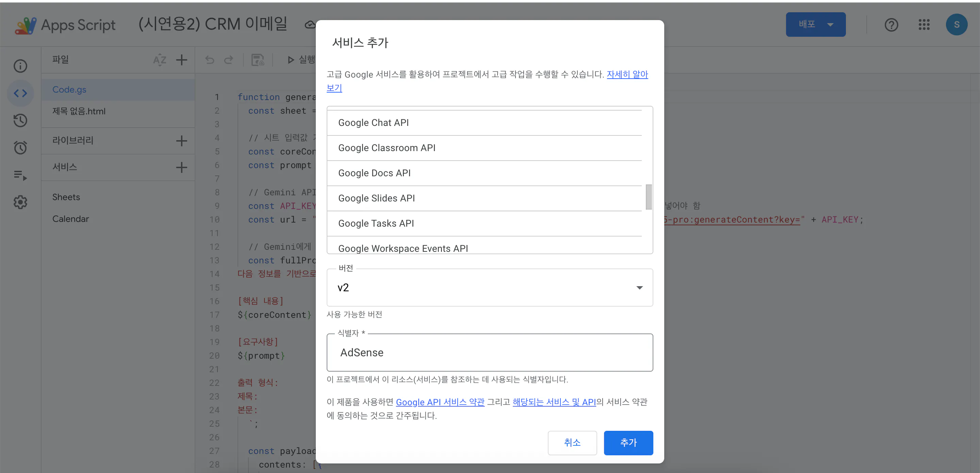The width and height of the screenshot is (980, 473).
Task: Open the 제목 없음.html file
Action: click(78, 111)
